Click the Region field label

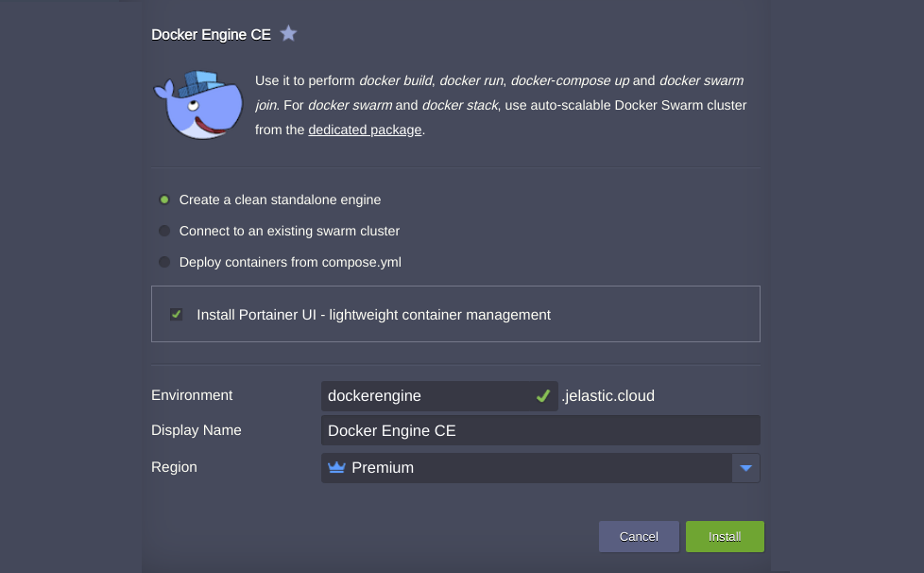pos(175,467)
